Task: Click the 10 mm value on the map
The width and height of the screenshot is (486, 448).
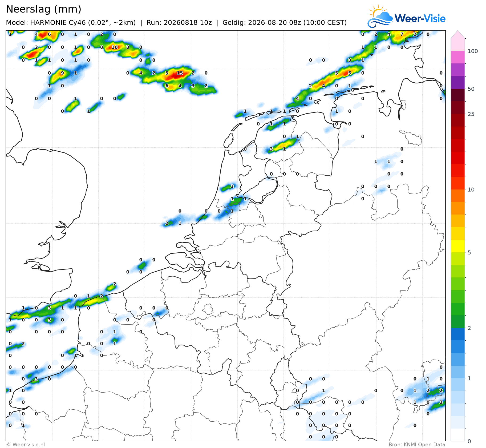Action: [x=115, y=47]
